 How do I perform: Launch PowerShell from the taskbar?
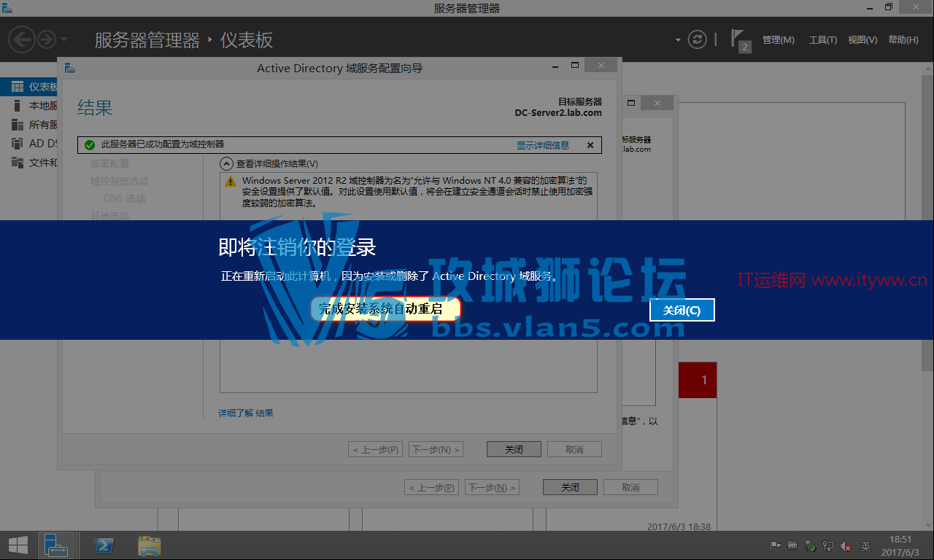[x=104, y=545]
